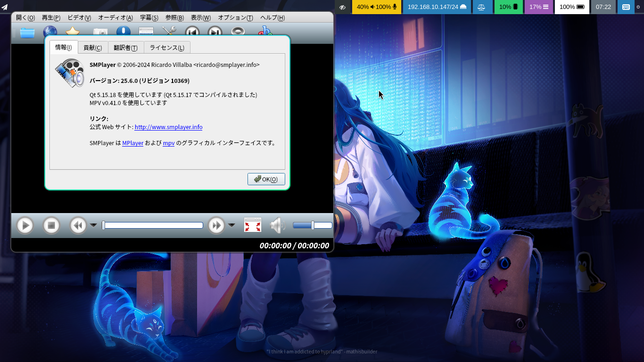Screen dimensions: 644x362
Task: Open preferences with the wrench-and-screwdriver icon
Action: pyautogui.click(x=169, y=32)
